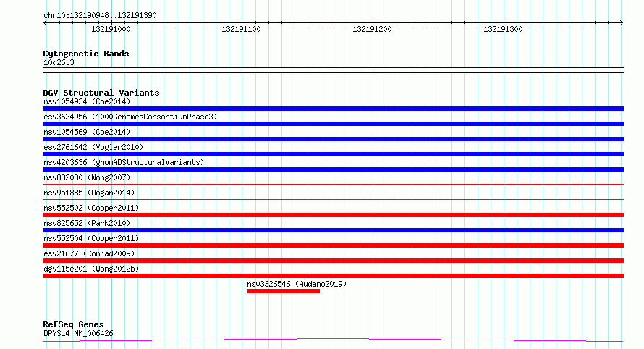Select the red bar under dgv115e201
Viewport: 644px width, 349px height.
(x=333, y=276)
